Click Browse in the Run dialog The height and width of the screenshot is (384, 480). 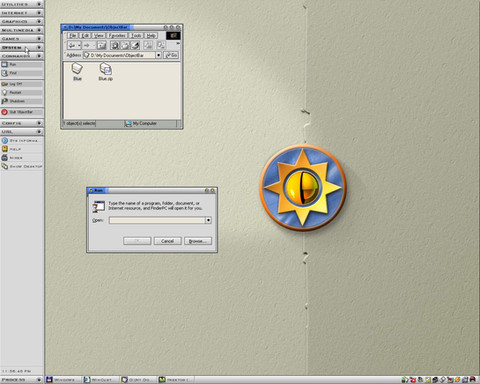tap(198, 241)
